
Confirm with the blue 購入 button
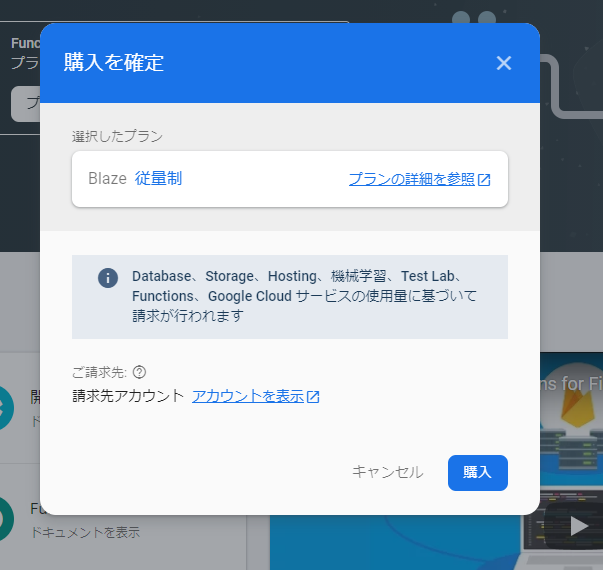click(477, 472)
